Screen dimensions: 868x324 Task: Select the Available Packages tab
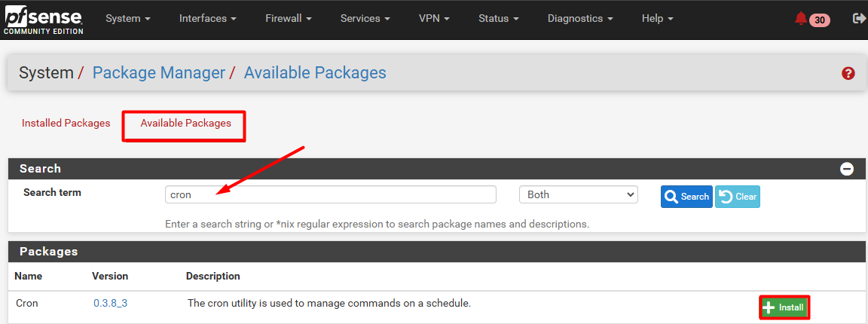(185, 123)
